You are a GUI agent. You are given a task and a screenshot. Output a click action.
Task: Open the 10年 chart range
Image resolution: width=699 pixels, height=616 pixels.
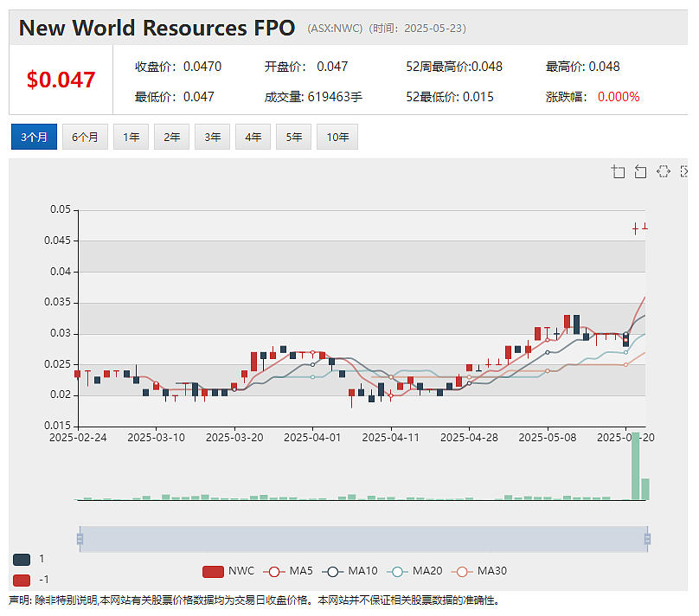pyautogui.click(x=337, y=137)
